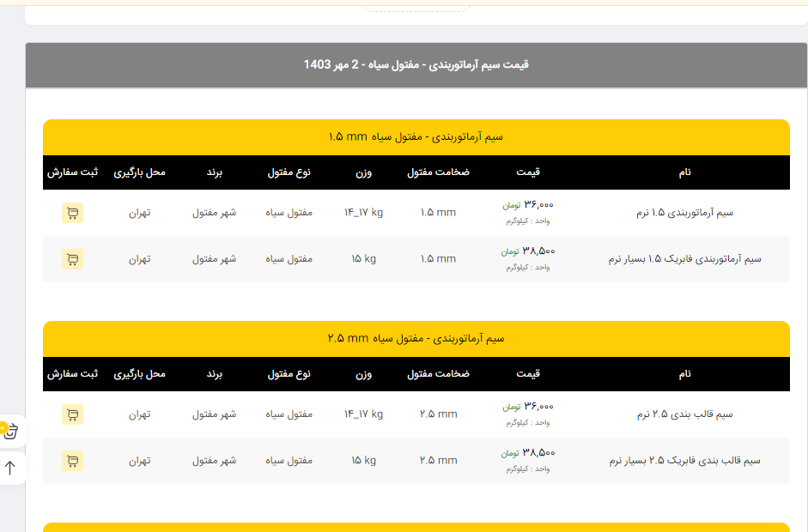Click the yellow مفتول سیاه 1.5 mm section title
Screen dimensions: 808x532
(416, 137)
